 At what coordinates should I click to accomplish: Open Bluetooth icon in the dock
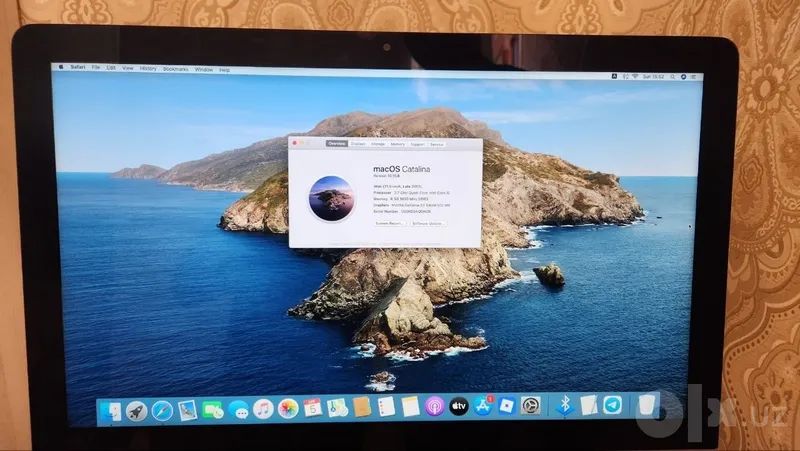[565, 405]
